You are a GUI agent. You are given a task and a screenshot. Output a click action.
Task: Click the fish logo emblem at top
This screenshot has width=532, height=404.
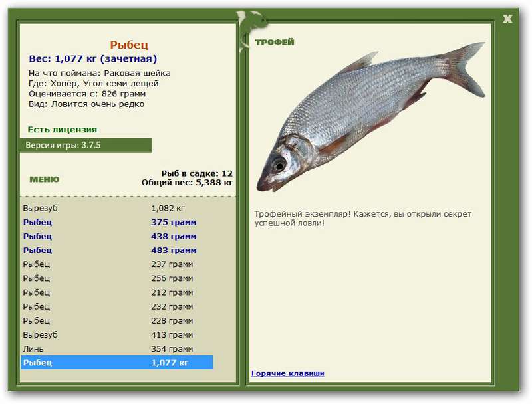click(252, 31)
